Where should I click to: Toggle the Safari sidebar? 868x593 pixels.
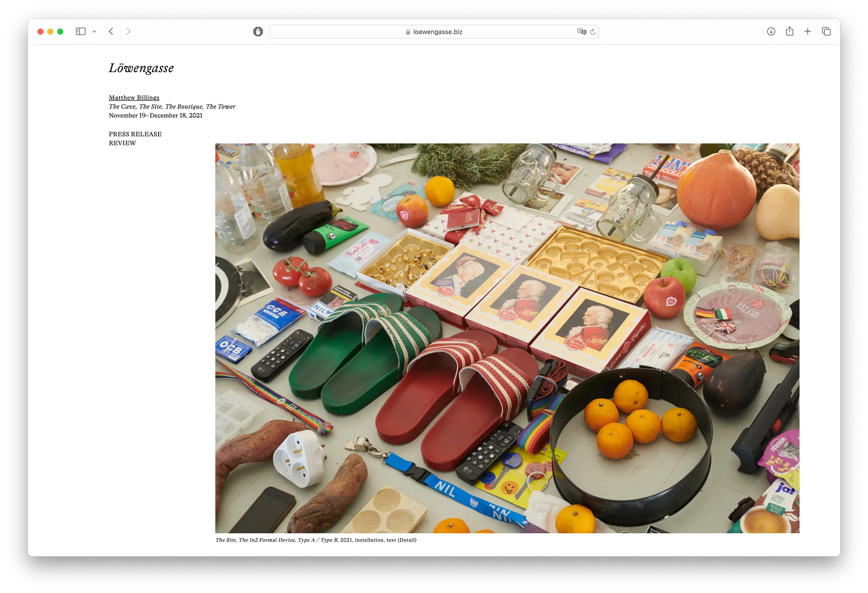tap(81, 31)
